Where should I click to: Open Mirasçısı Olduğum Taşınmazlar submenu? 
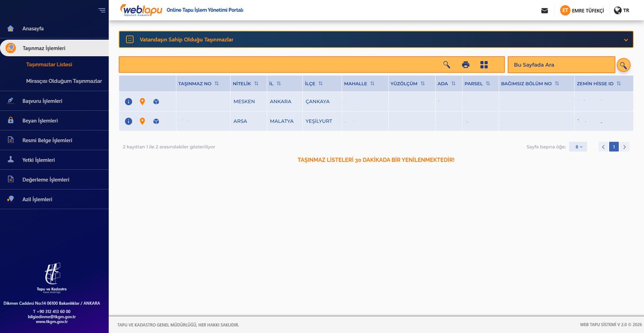[x=64, y=81]
